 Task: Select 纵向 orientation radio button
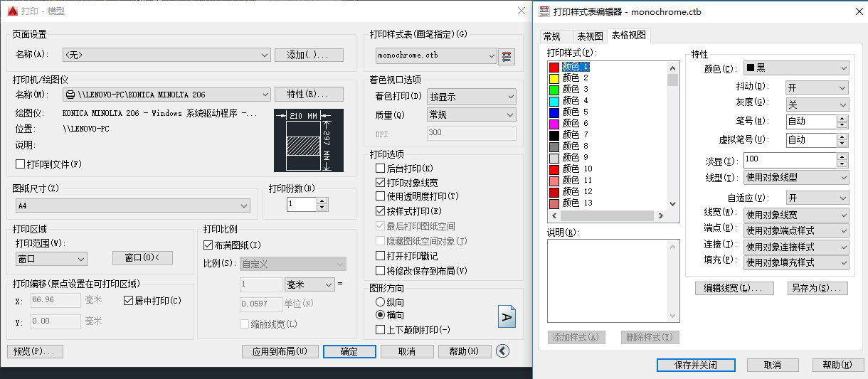pyautogui.click(x=381, y=302)
